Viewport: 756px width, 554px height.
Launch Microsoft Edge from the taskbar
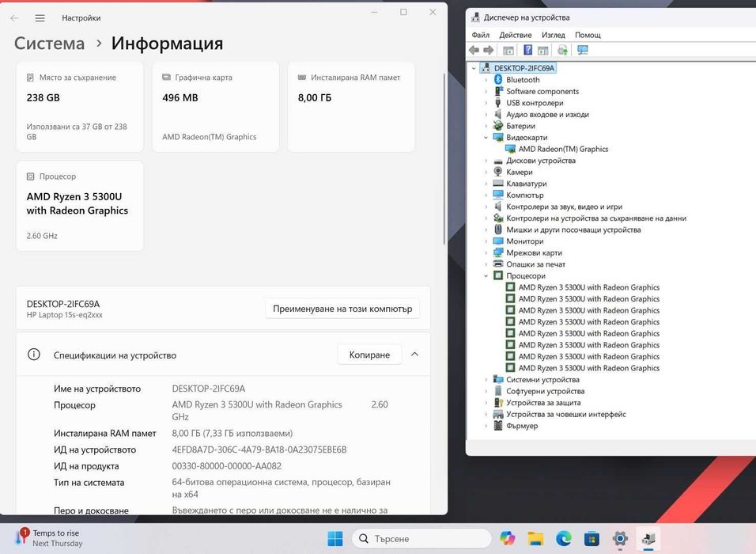564,538
